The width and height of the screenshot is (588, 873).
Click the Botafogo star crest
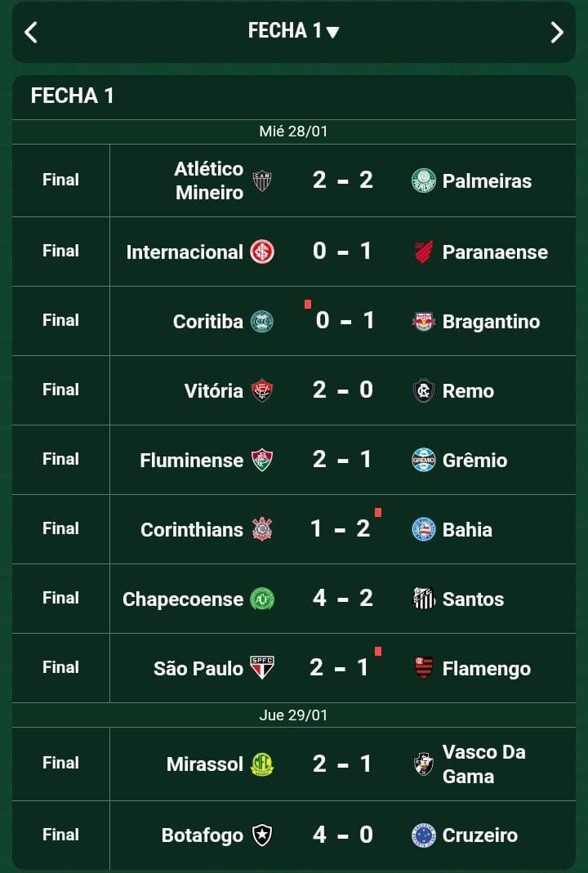pyautogui.click(x=262, y=835)
